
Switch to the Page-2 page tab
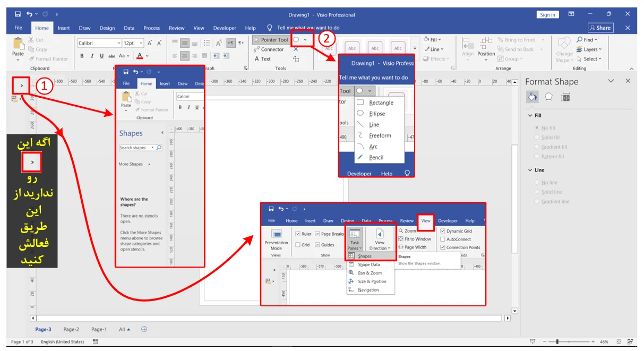tap(71, 329)
